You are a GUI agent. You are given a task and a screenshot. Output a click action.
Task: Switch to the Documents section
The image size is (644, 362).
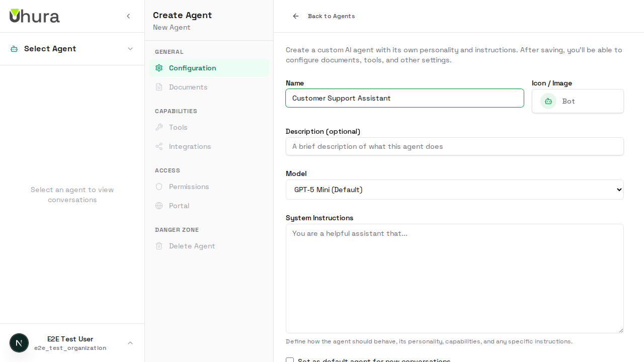click(x=188, y=87)
